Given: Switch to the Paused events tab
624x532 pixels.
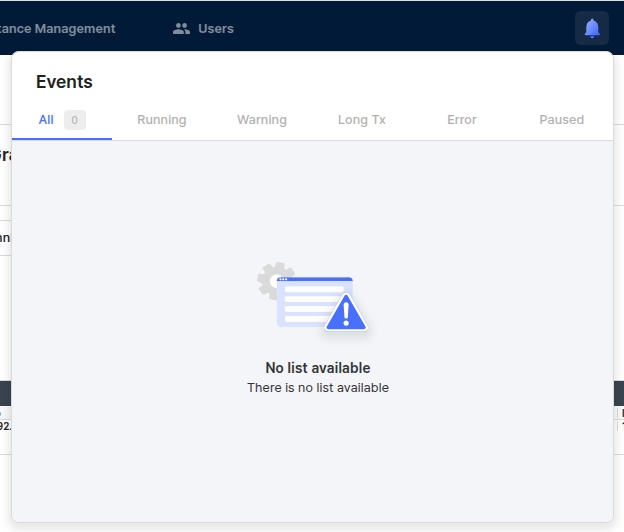Looking at the screenshot, I should click(x=562, y=120).
